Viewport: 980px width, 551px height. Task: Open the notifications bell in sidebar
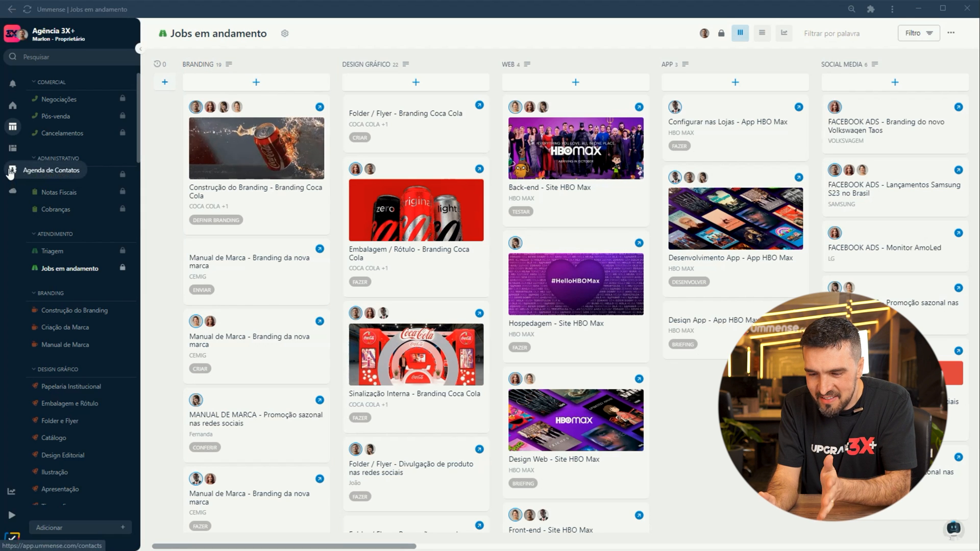point(13,84)
